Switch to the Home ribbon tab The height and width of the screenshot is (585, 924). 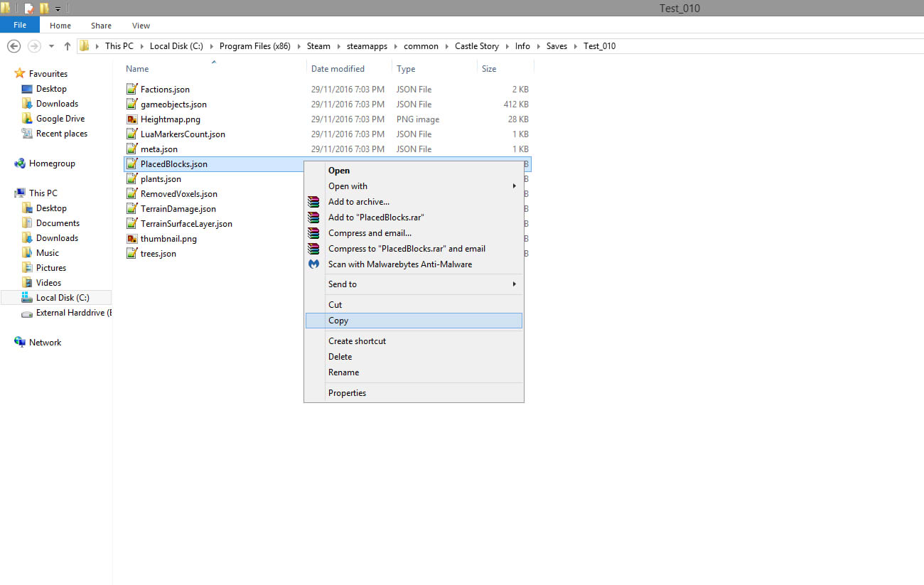[60, 26]
